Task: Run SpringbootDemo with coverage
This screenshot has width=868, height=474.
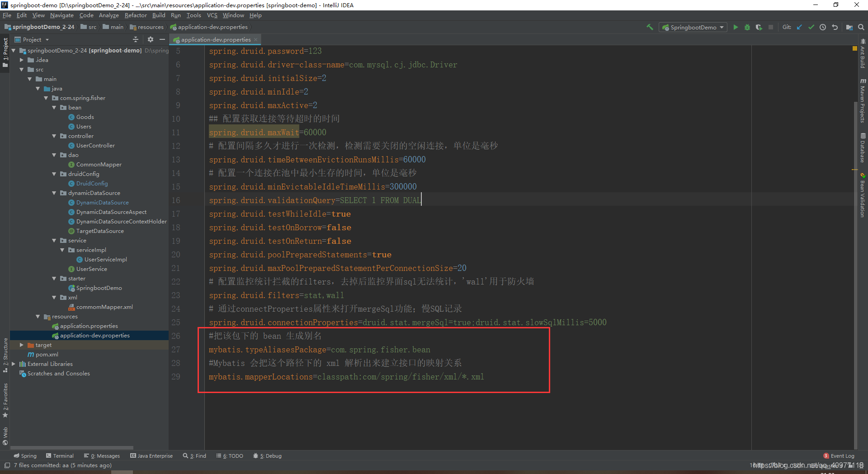Action: [759, 27]
